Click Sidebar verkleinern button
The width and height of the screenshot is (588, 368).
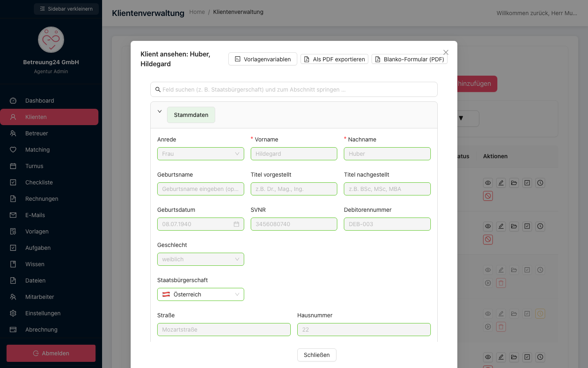[x=66, y=9]
